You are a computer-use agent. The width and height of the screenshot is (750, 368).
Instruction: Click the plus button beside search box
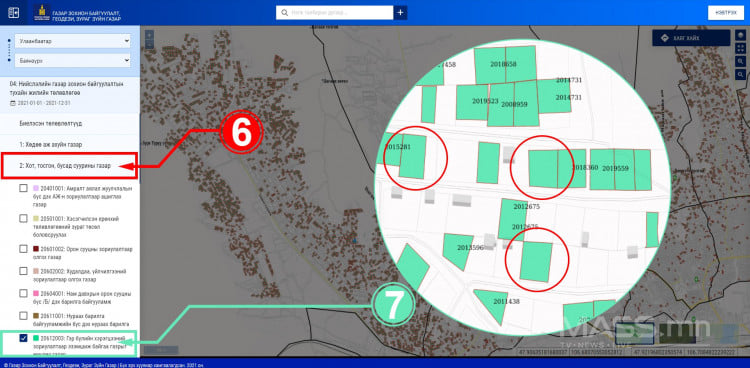pyautogui.click(x=400, y=12)
